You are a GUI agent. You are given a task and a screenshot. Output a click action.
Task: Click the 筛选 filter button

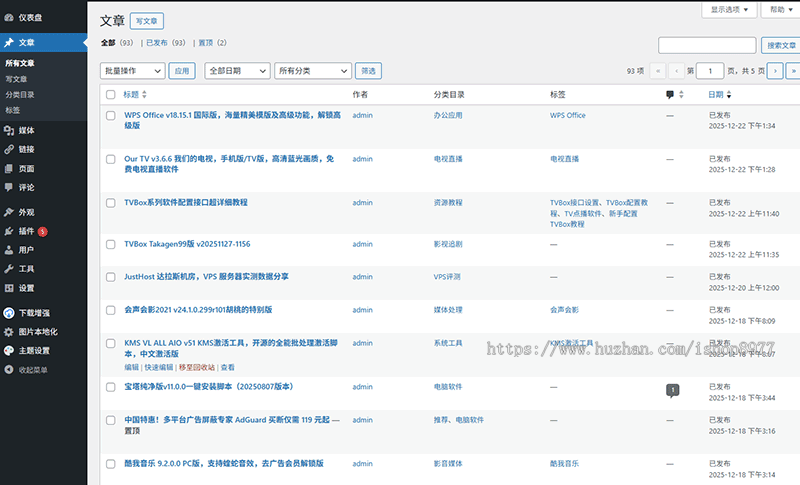click(368, 71)
